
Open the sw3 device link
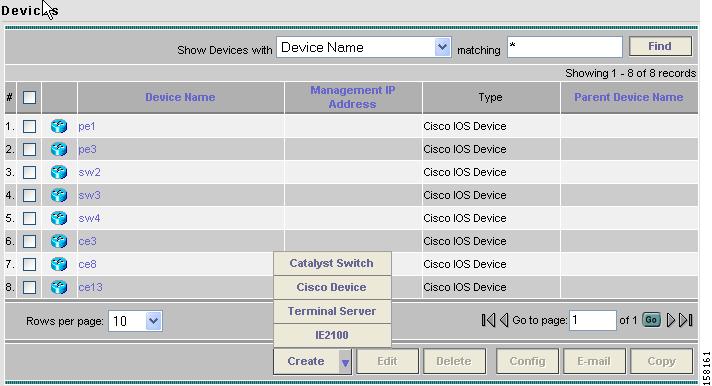coord(89,195)
